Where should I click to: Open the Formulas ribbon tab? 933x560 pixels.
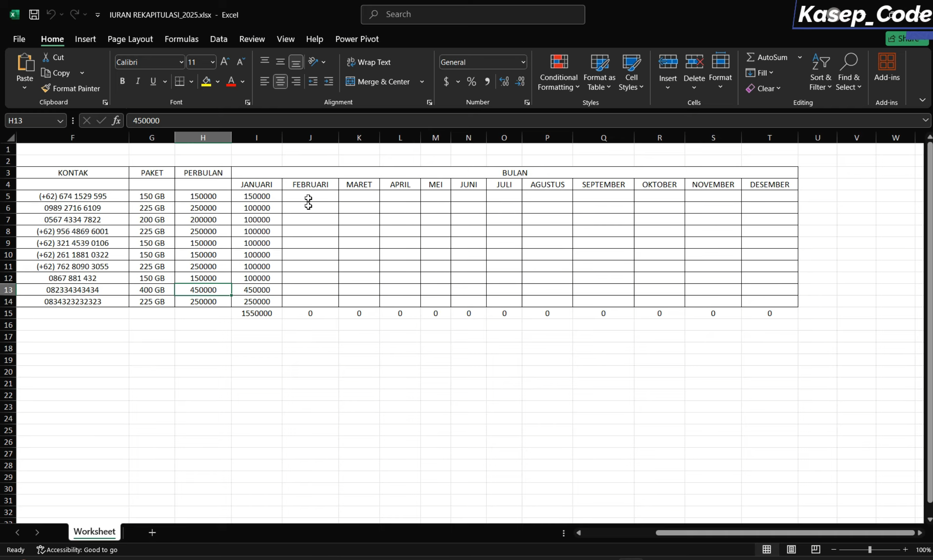pos(182,39)
